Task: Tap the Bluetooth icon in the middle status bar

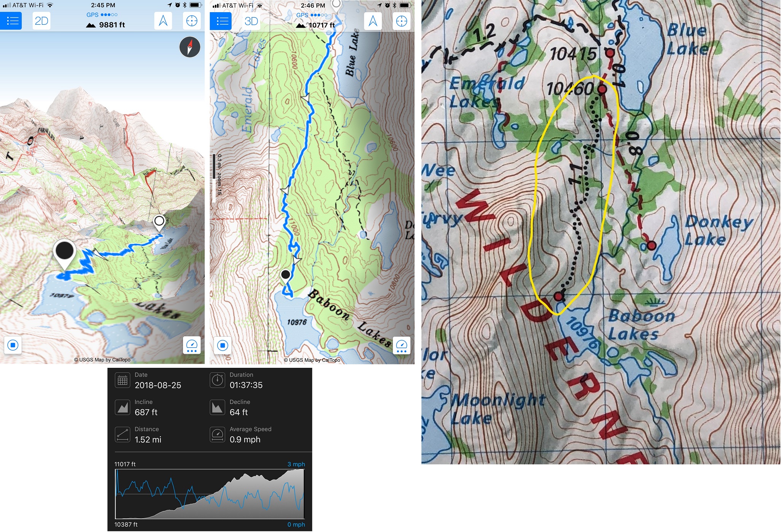Action: tap(394, 5)
